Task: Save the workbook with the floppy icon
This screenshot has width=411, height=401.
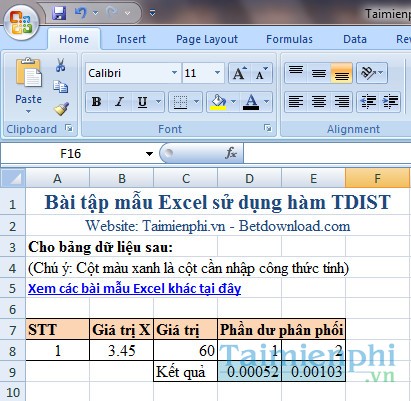Action: pyautogui.click(x=59, y=13)
